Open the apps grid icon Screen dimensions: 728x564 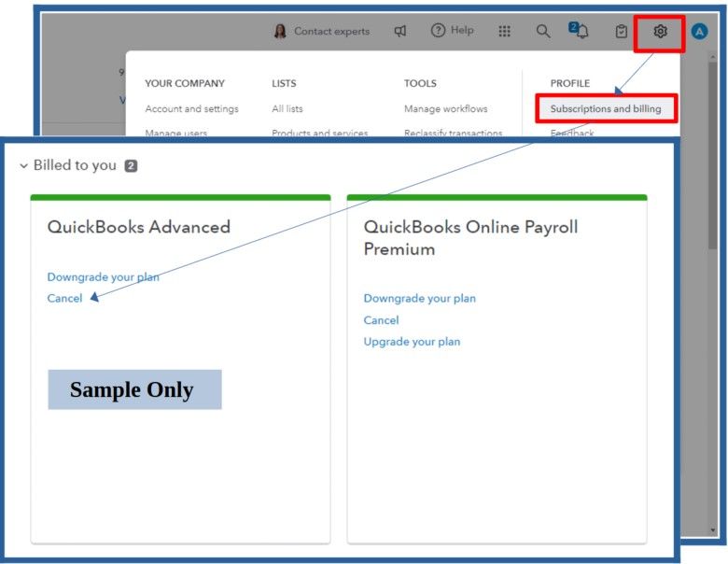[504, 31]
